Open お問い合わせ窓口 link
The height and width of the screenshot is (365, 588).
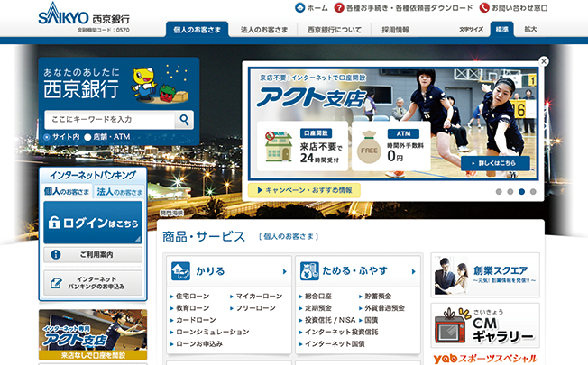519,8
